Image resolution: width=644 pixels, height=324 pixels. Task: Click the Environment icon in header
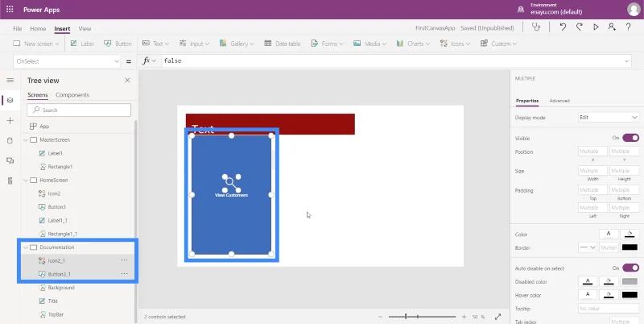521,9
